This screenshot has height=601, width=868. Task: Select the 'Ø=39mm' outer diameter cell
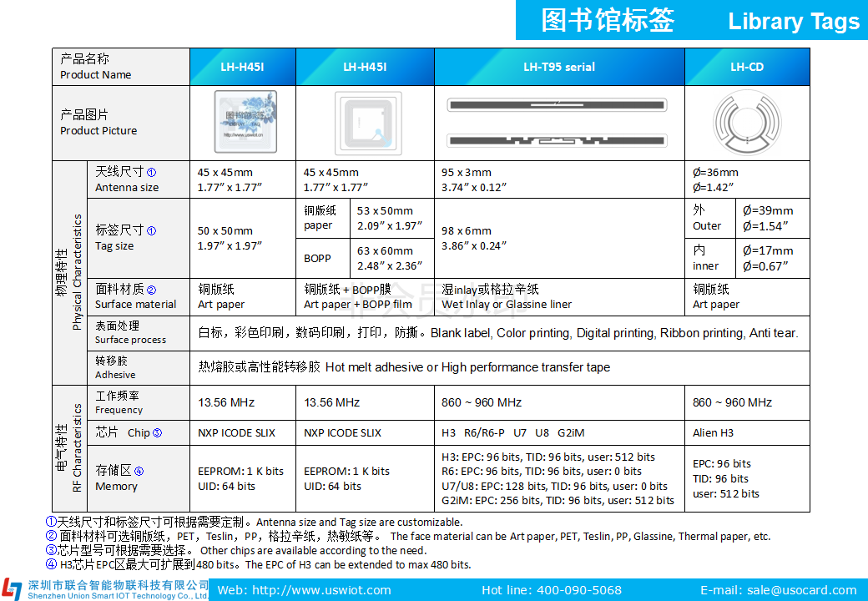pos(772,219)
